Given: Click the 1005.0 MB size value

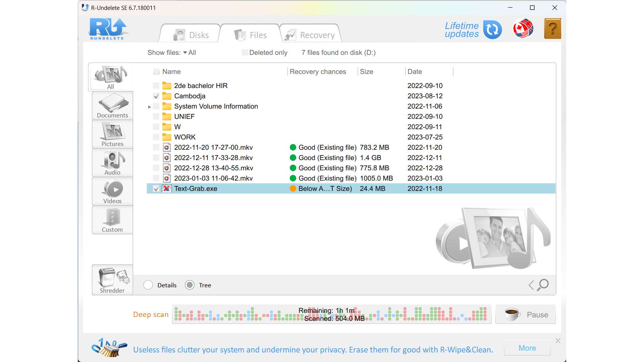Looking at the screenshot, I should [376, 178].
